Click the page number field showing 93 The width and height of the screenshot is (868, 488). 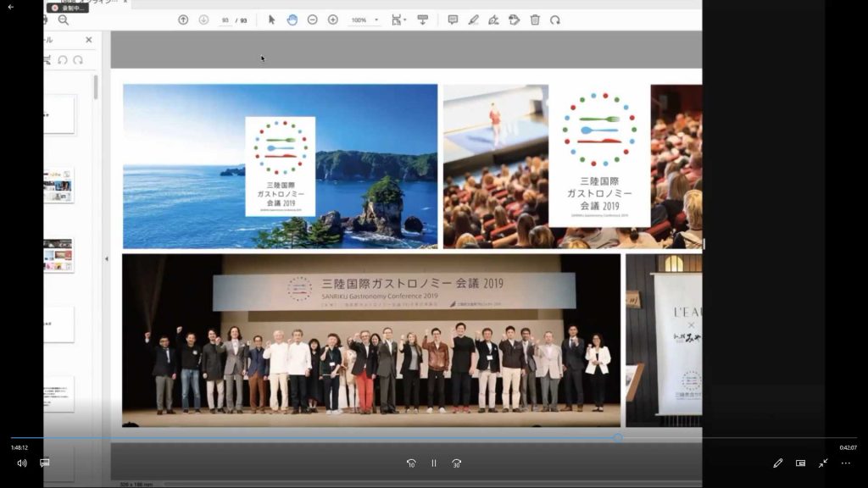coord(225,19)
